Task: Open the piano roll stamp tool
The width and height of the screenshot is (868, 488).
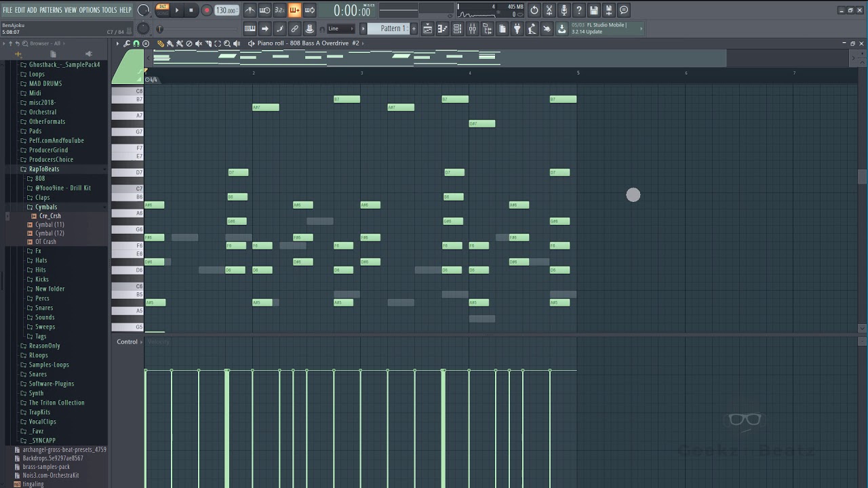Action: [145, 43]
